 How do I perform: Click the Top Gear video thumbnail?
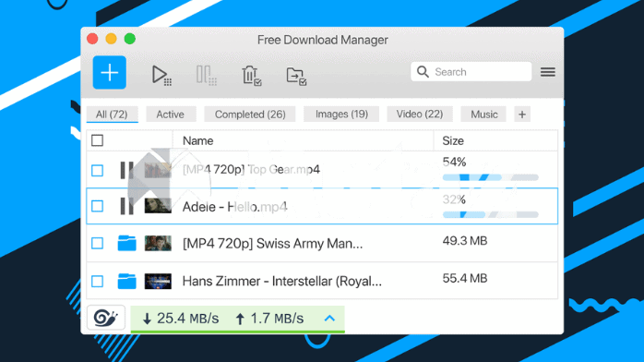[158, 170]
